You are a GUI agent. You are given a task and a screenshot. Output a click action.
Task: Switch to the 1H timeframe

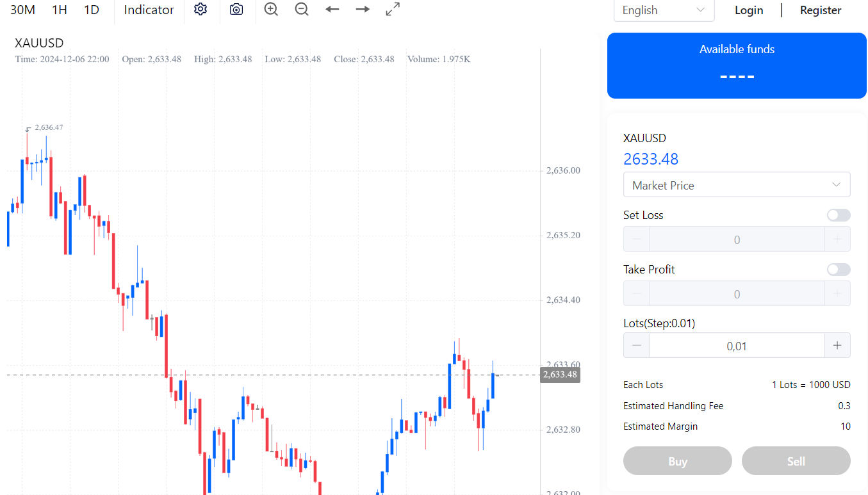click(60, 10)
